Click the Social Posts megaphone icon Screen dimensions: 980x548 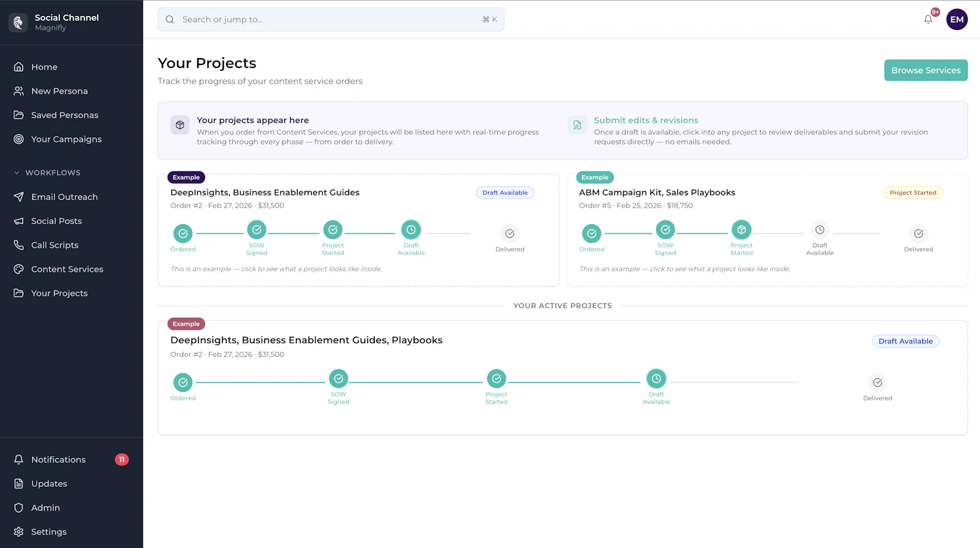point(19,221)
